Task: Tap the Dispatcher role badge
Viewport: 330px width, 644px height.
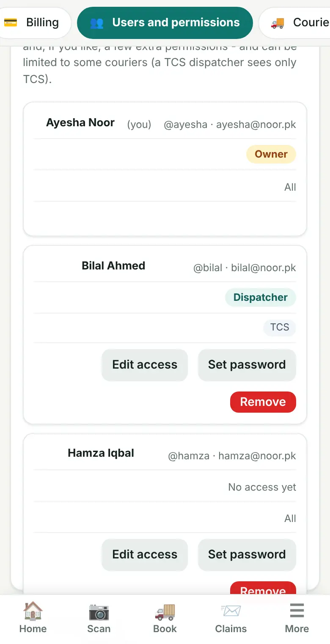Action: tap(261, 297)
